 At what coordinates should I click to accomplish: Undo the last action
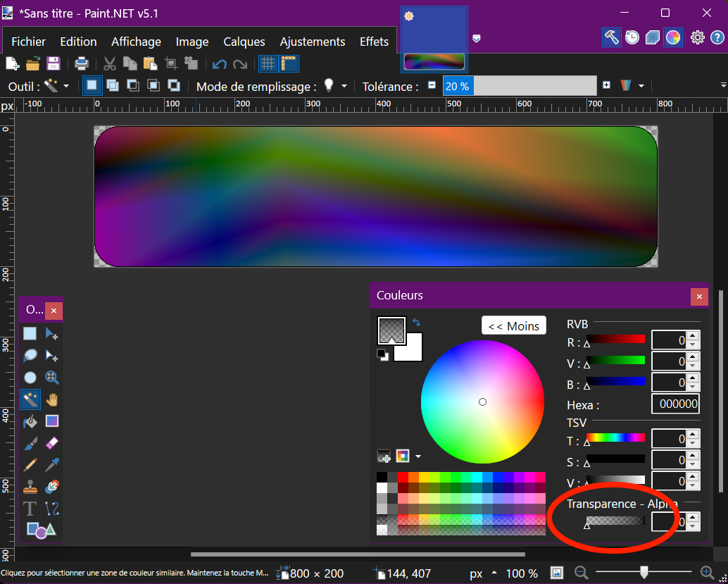click(219, 63)
